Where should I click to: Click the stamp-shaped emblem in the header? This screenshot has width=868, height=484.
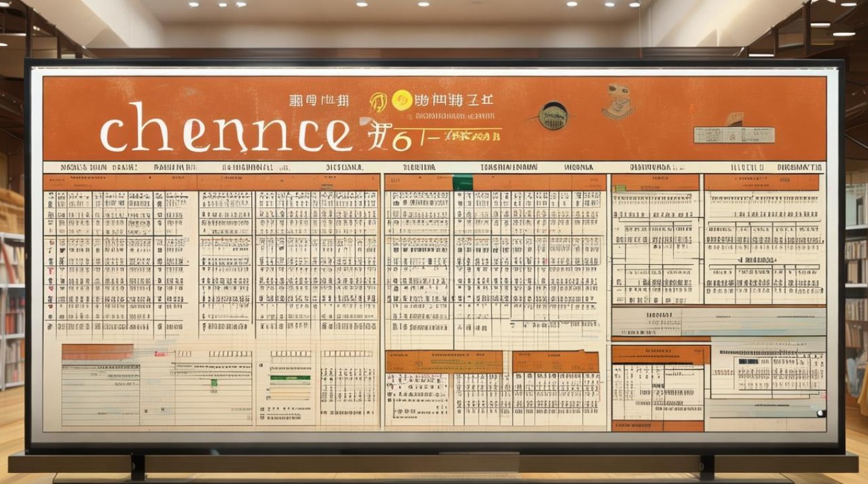pyautogui.click(x=618, y=101)
